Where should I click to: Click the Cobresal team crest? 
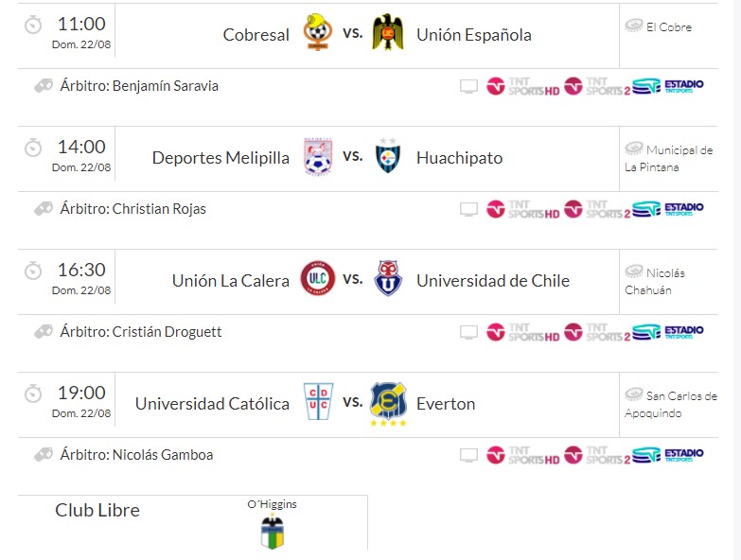click(317, 33)
